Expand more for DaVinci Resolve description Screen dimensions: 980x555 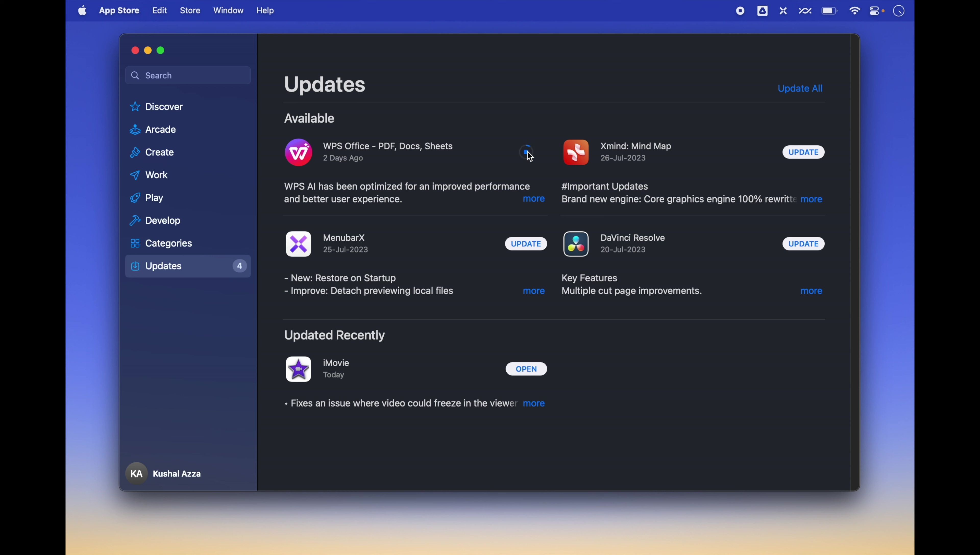812,291
